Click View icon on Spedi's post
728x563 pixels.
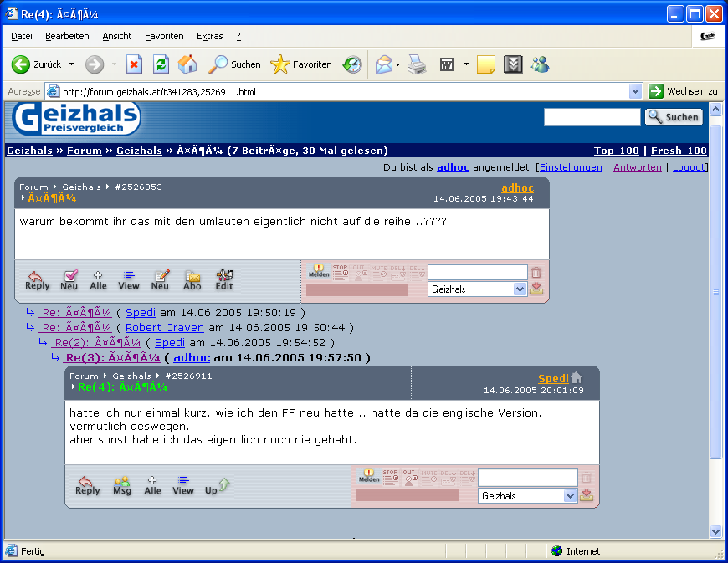tap(183, 485)
